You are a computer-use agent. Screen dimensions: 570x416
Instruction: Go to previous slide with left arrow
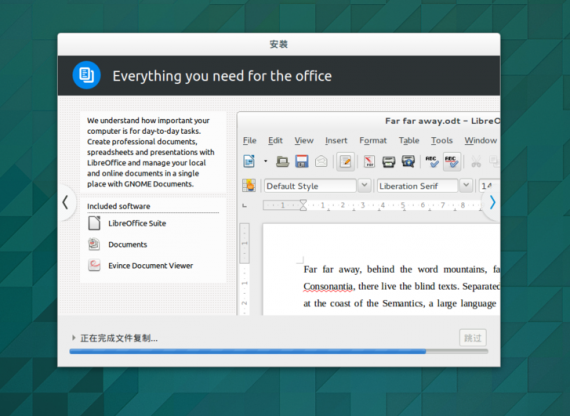[x=66, y=203]
